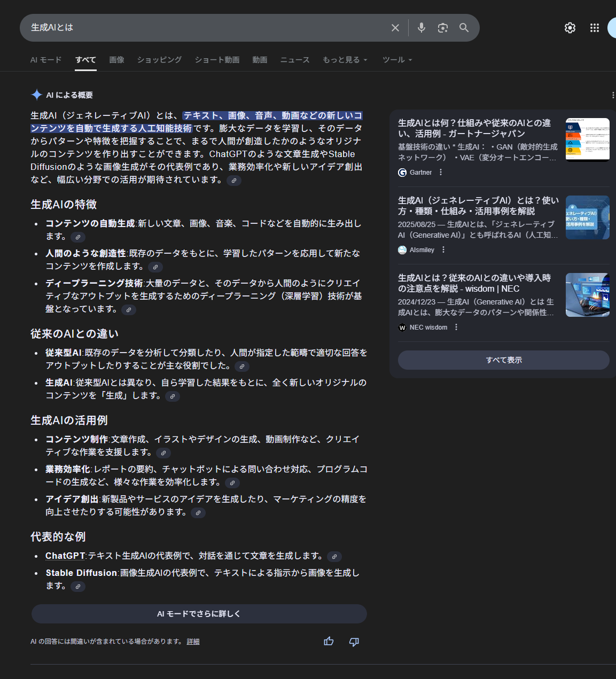This screenshot has height=679, width=616.
Task: Clear the search box with the X icon
Action: [395, 28]
